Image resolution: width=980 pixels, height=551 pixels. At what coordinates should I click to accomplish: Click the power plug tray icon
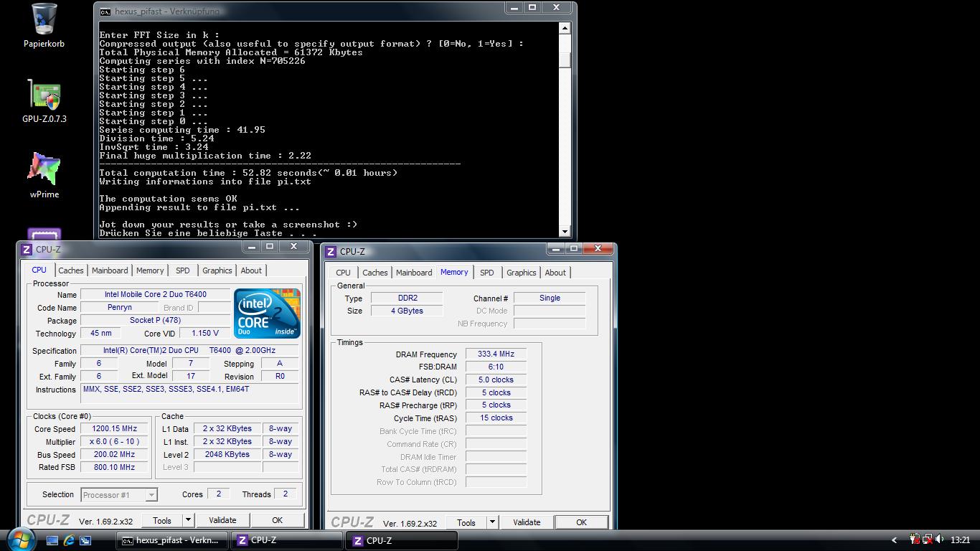coord(915,540)
